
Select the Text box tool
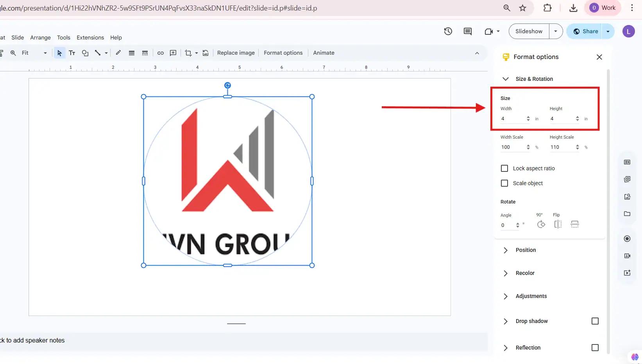[72, 53]
